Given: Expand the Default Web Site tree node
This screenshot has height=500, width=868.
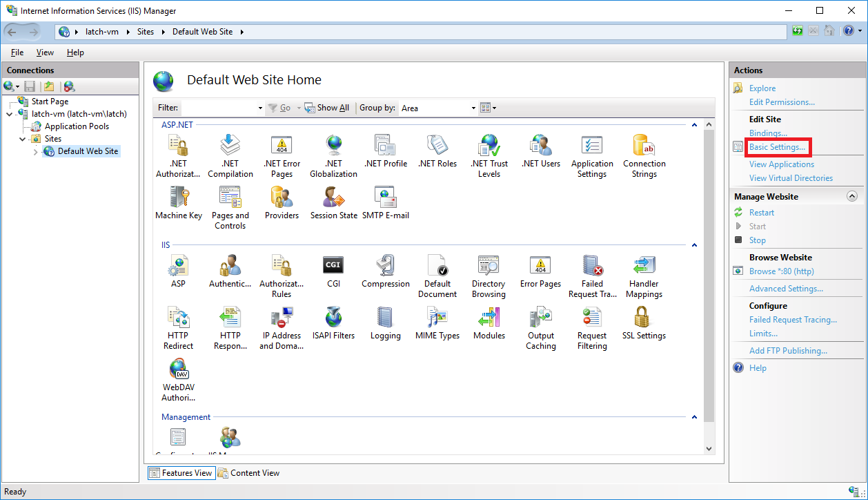Looking at the screenshot, I should tap(36, 151).
